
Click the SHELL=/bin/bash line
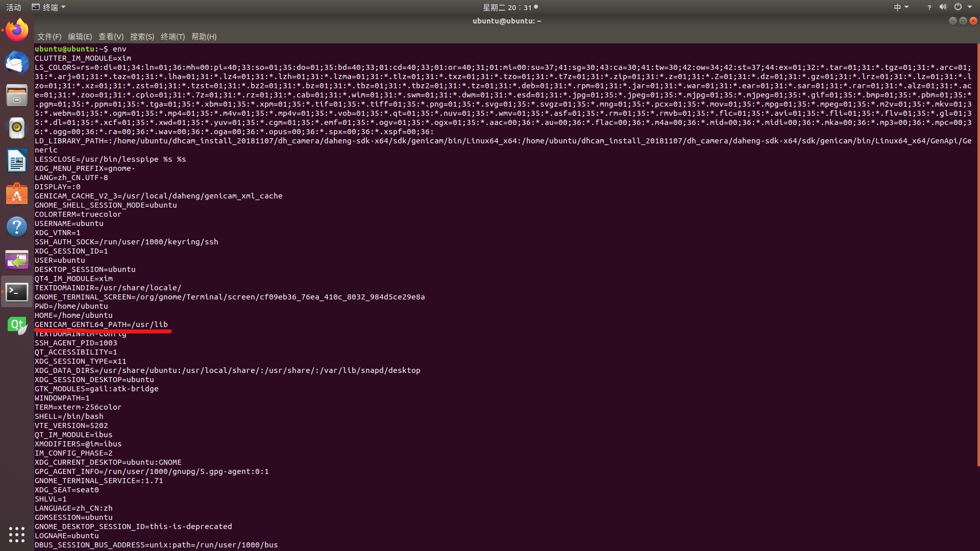coord(69,416)
